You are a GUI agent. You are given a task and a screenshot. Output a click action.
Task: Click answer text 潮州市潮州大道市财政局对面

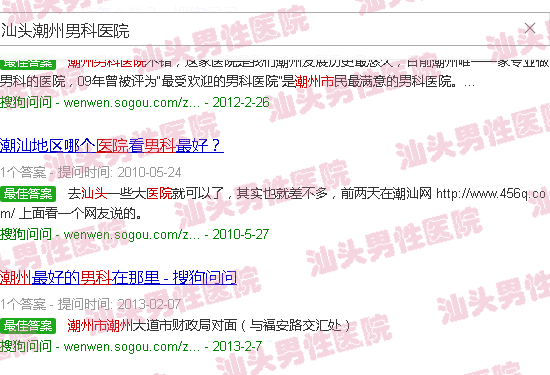152,326
